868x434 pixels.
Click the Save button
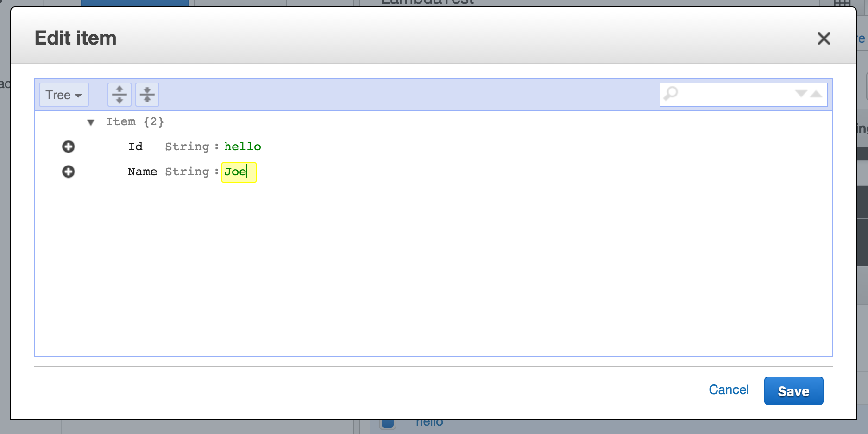coord(793,391)
